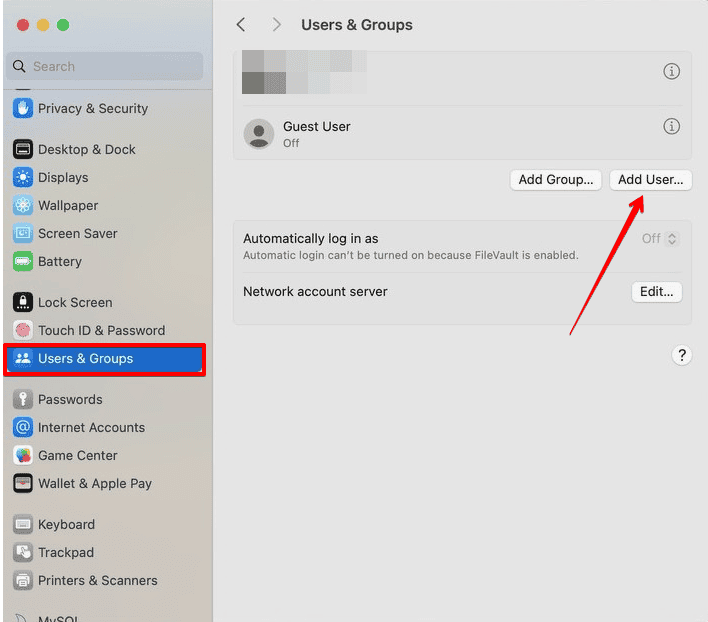Select the Keyboard icon
708x622 pixels.
tap(23, 525)
